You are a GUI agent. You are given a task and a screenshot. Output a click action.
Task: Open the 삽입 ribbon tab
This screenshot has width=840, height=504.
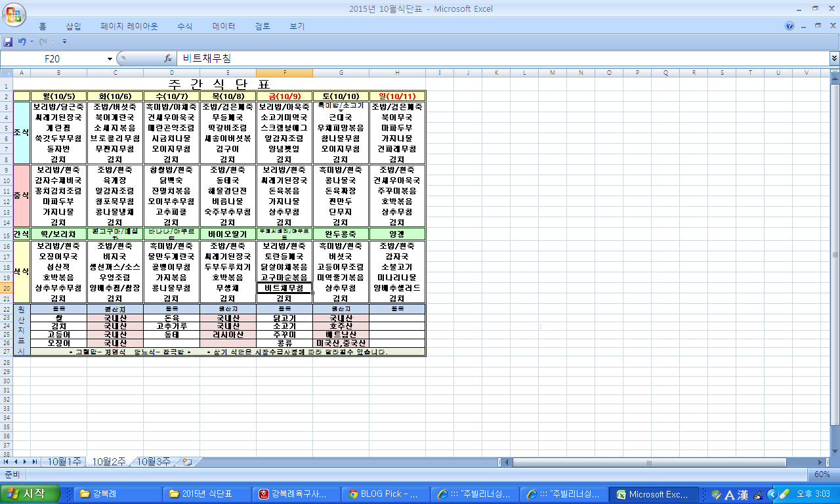(73, 26)
